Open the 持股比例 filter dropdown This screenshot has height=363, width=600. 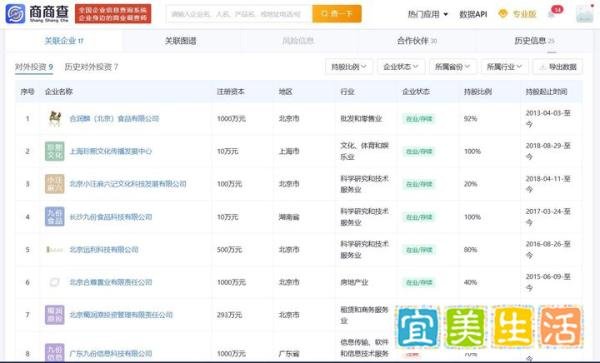click(x=349, y=67)
